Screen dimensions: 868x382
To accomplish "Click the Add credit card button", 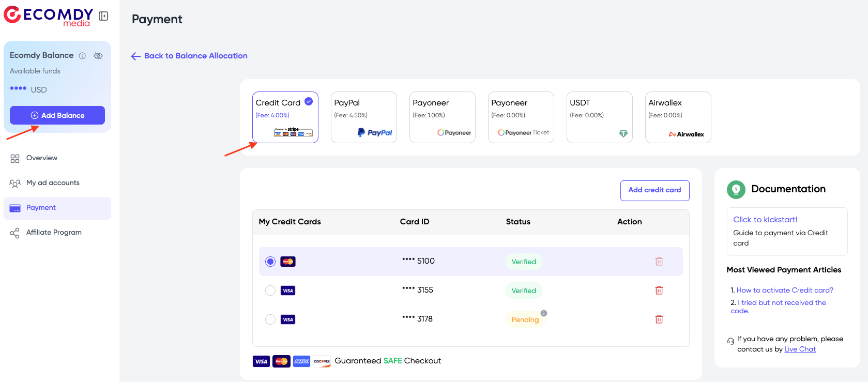I will (655, 190).
